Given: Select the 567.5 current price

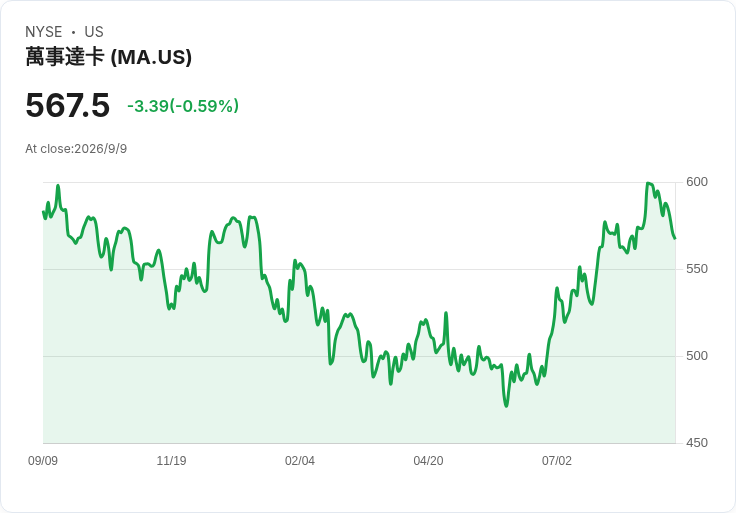Looking at the screenshot, I should (x=68, y=105).
